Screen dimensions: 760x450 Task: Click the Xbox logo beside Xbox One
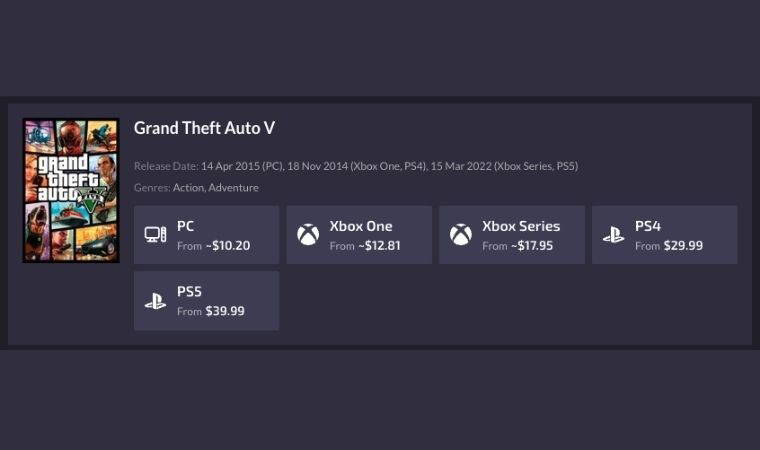click(308, 235)
